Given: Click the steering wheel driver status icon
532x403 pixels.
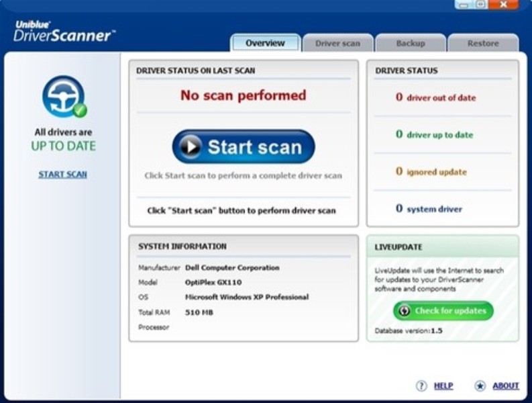Looking at the screenshot, I should coord(63,97).
